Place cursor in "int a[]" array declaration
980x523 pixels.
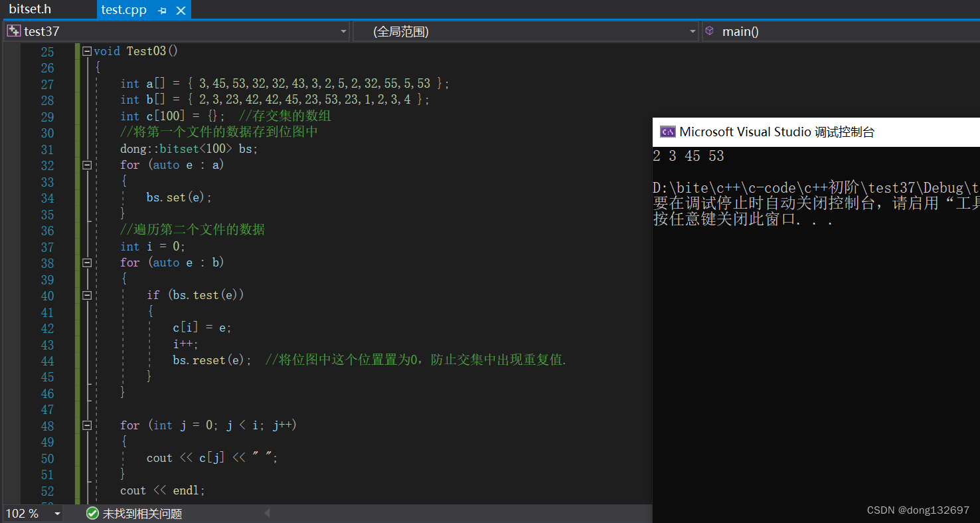click(x=285, y=84)
